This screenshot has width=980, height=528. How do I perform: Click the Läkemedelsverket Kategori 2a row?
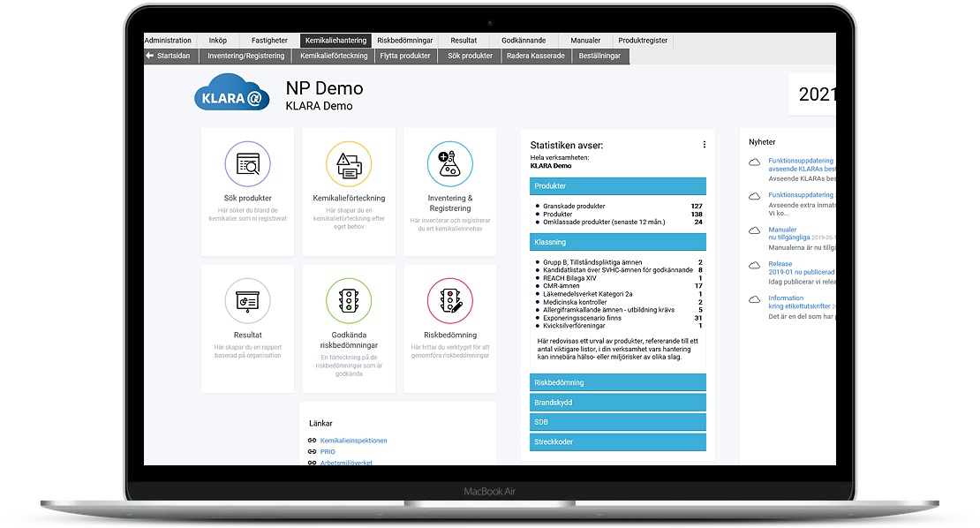click(619, 294)
